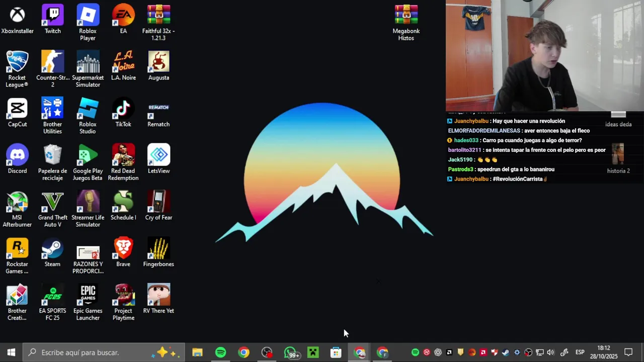Open the Grand Theft Auto V shortcut
644x362 pixels.
[52, 210]
